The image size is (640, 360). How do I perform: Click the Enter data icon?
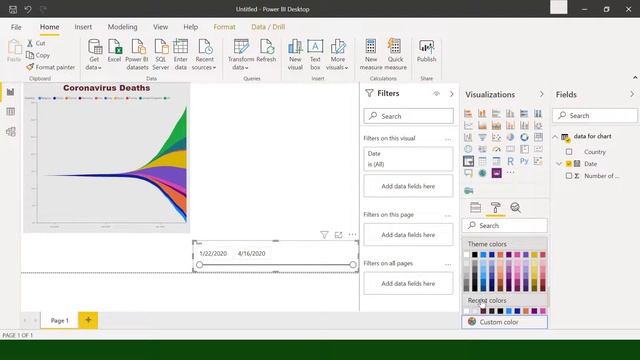pyautogui.click(x=180, y=47)
